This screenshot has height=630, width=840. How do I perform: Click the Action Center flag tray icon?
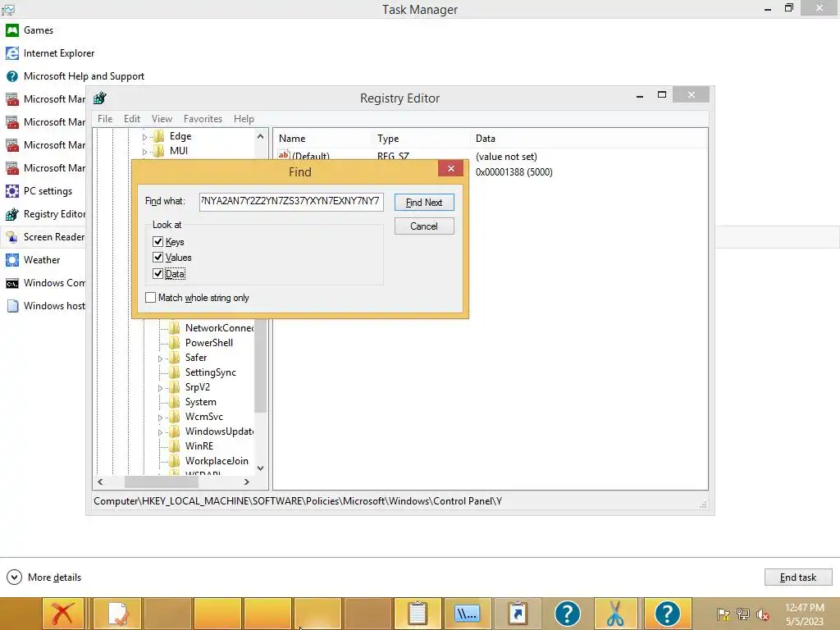(724, 614)
